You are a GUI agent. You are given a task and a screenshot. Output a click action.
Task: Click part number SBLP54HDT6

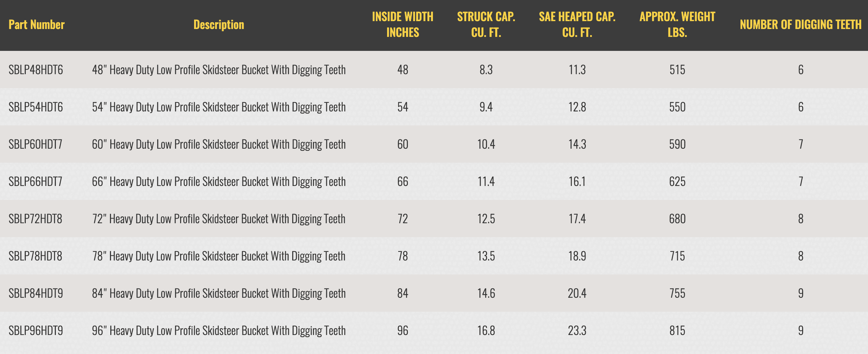[x=36, y=107]
